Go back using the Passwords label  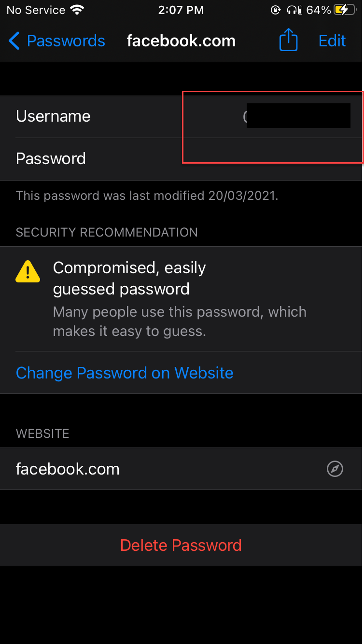click(x=66, y=41)
